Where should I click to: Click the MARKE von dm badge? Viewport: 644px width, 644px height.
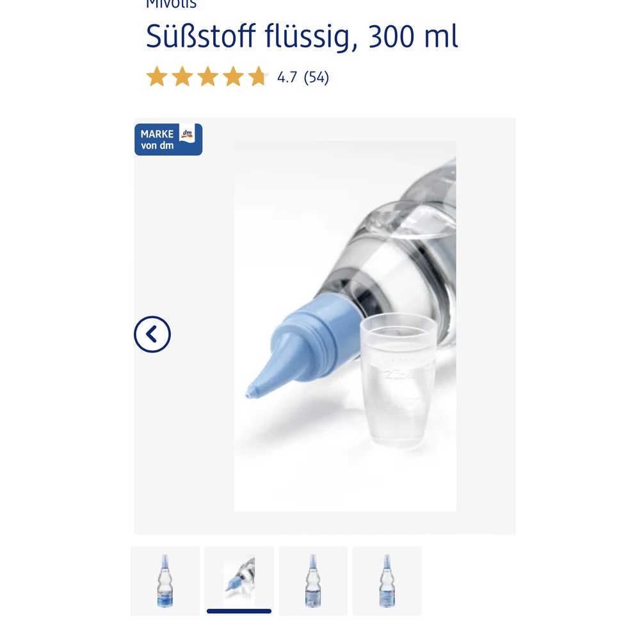tap(168, 140)
